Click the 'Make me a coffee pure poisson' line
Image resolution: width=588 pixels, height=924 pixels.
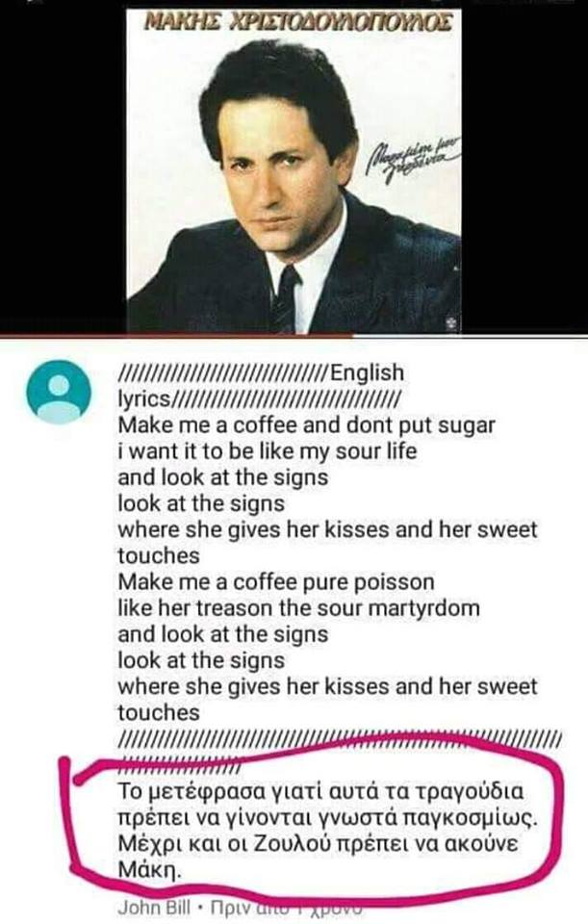click(x=276, y=582)
